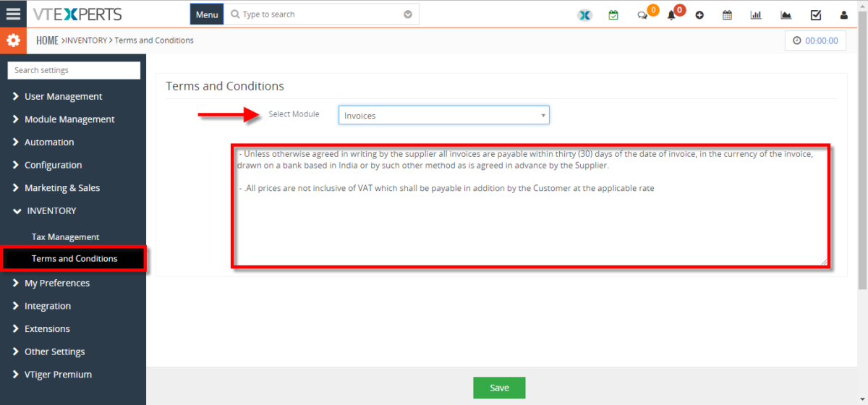
Task: Focus the Type to search field
Action: click(321, 14)
